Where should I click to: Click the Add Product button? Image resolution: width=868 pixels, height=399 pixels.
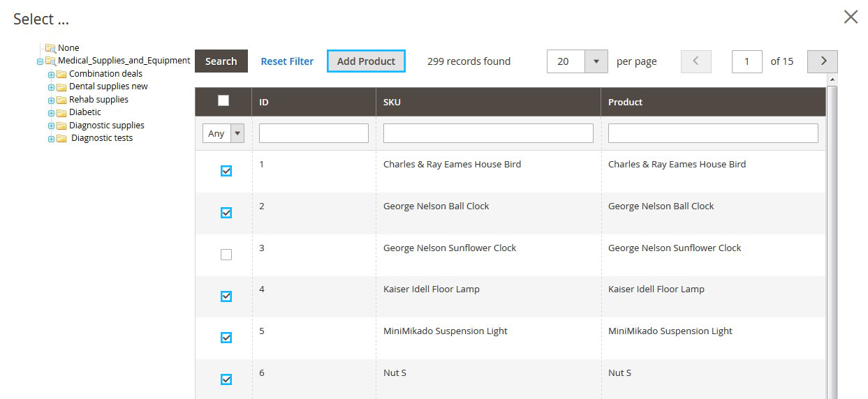point(366,61)
